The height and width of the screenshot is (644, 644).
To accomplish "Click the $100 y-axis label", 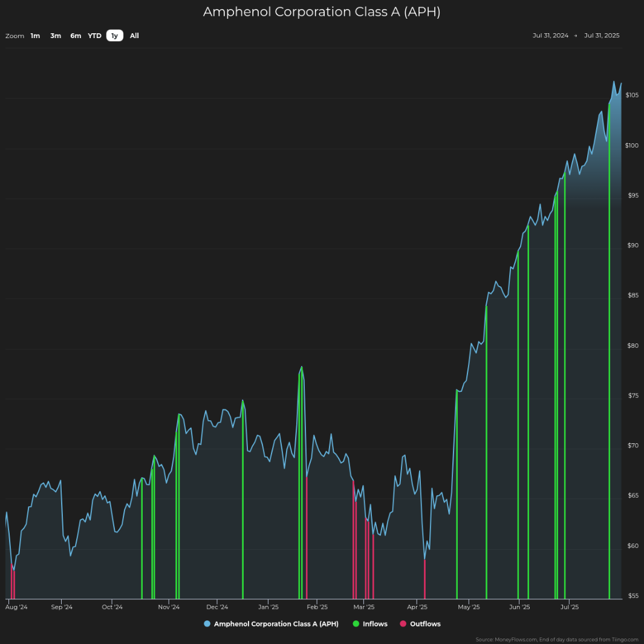I will coord(632,145).
